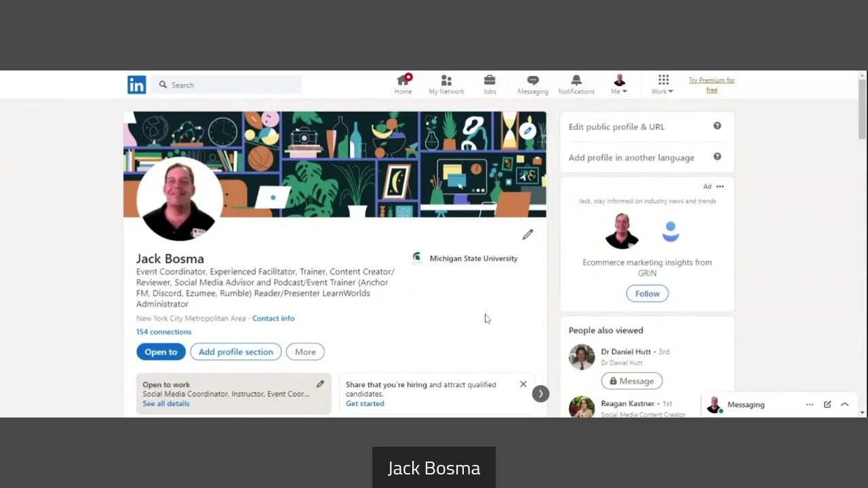The height and width of the screenshot is (488, 868).
Task: Advance carousel with next arrow button
Action: point(540,394)
